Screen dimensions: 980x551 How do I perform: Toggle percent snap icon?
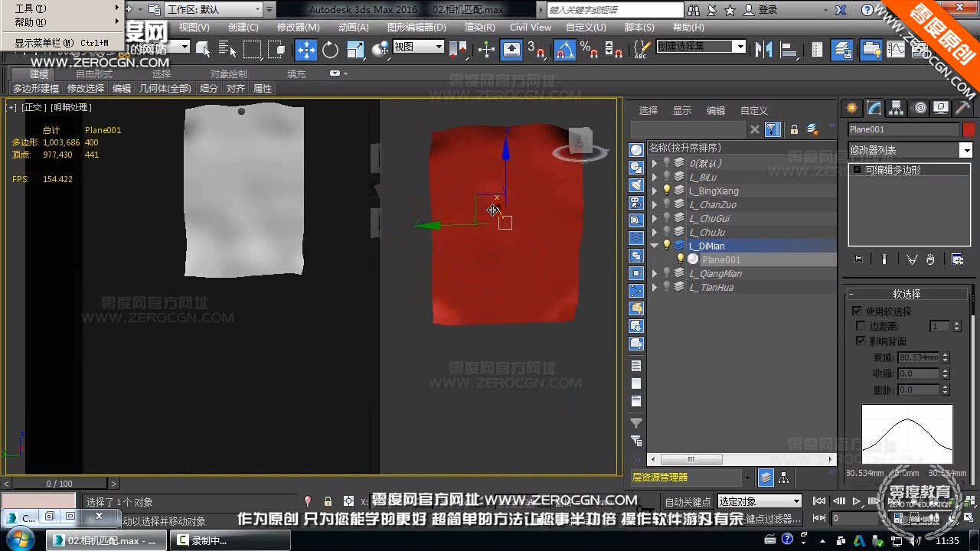click(x=589, y=51)
